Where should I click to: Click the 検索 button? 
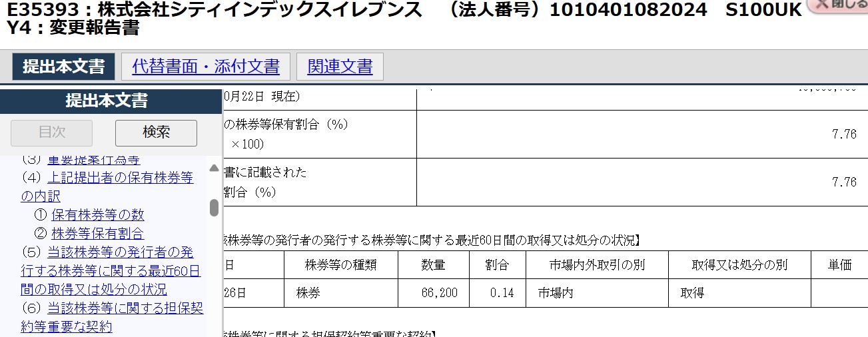tap(156, 133)
